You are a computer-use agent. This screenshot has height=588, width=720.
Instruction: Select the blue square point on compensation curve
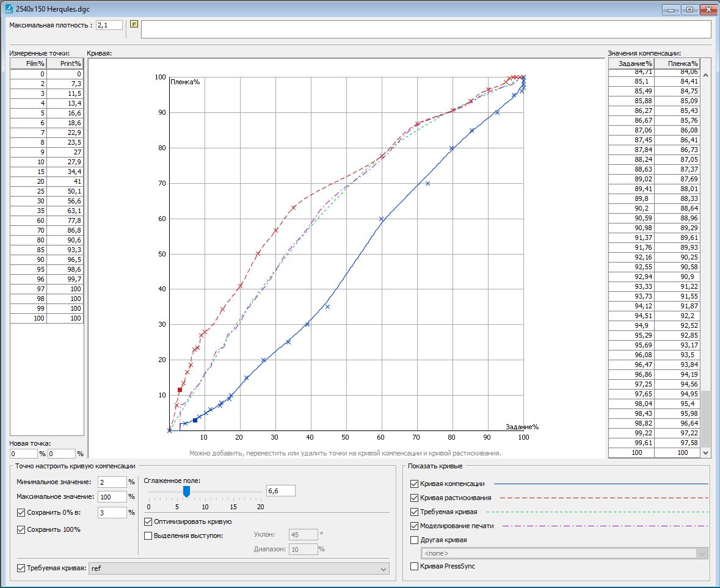click(195, 421)
